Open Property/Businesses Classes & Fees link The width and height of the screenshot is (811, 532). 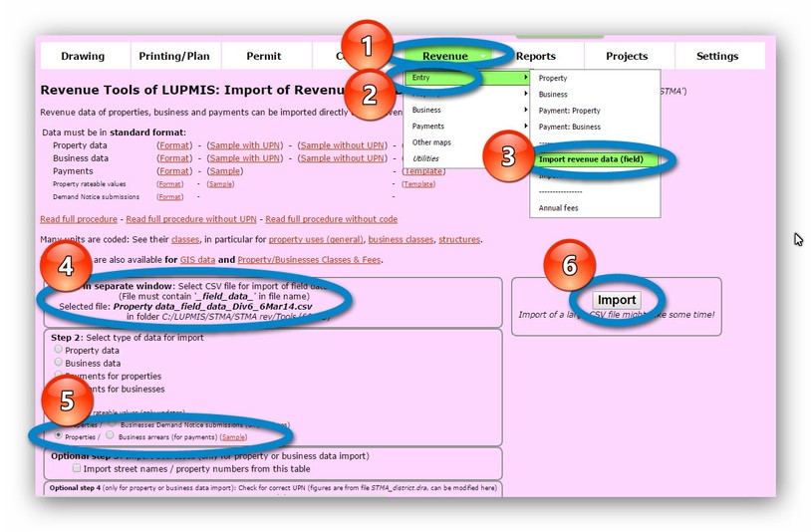309,260
